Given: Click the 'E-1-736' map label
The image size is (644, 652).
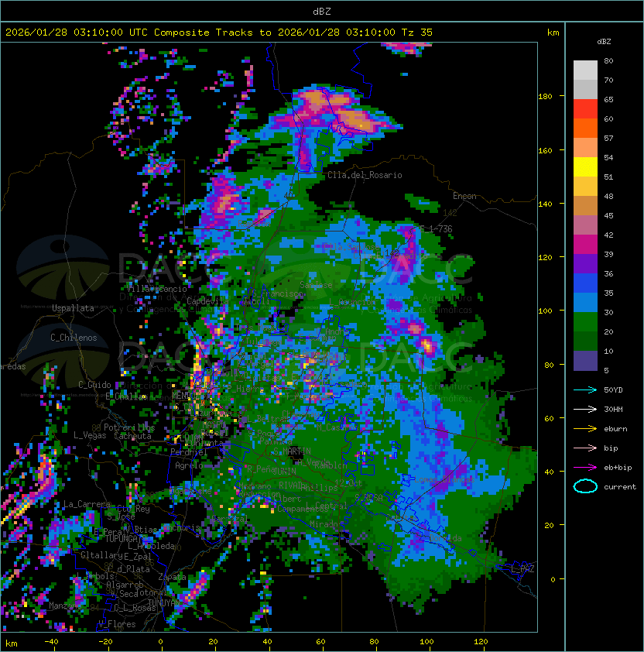Looking at the screenshot, I should 436,229.
